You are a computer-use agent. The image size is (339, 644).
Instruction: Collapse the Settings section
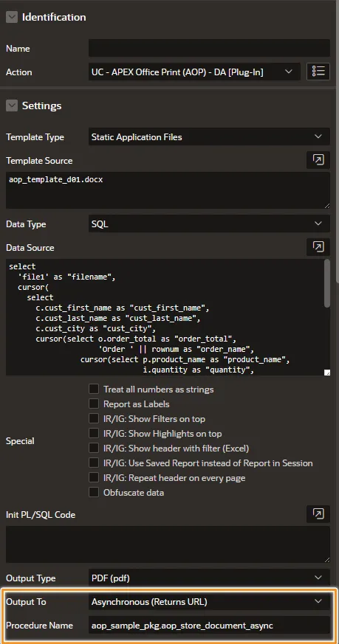click(12, 106)
